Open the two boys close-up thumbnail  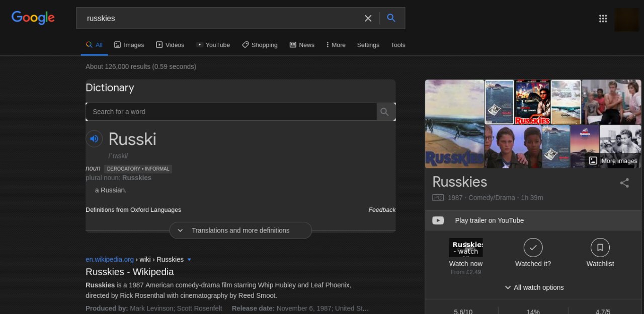(x=513, y=146)
